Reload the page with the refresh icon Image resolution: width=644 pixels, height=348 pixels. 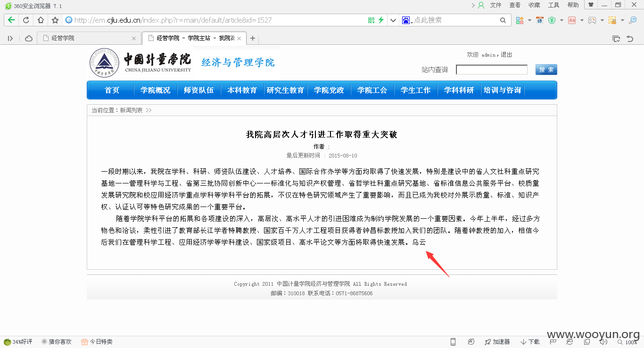(26, 20)
